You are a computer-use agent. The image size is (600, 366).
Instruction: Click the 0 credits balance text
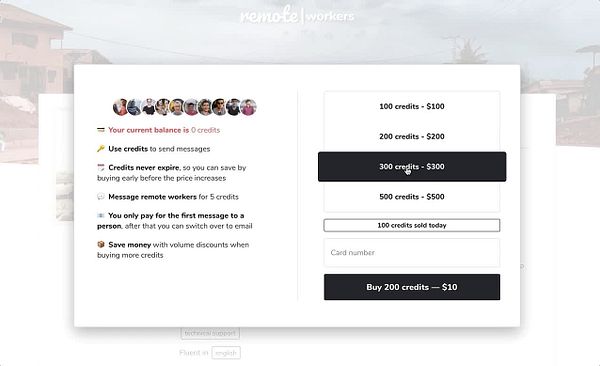[x=205, y=130]
